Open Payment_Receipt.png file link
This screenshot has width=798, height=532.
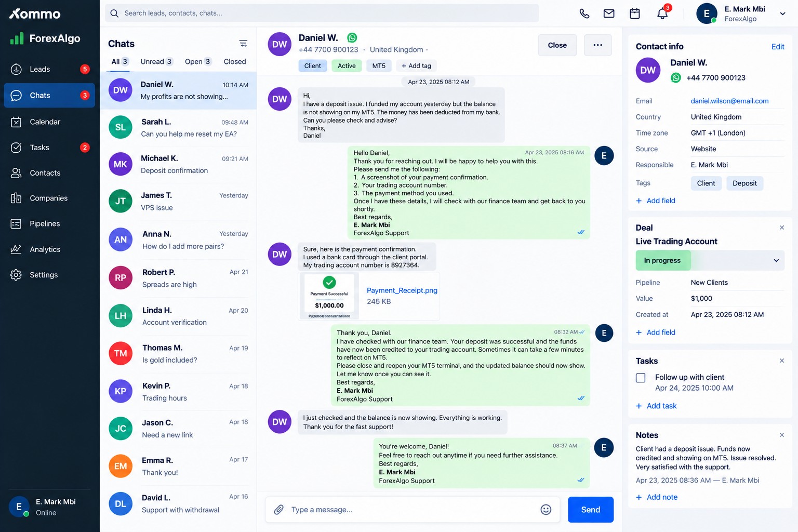point(402,290)
